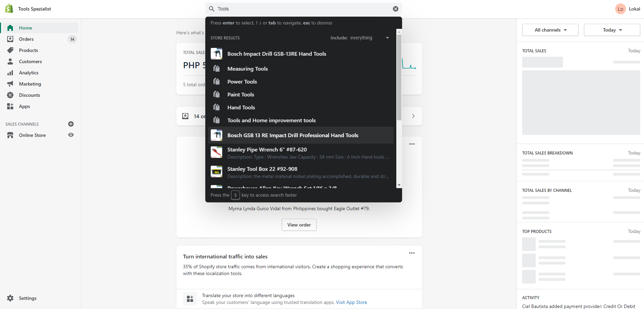Click the scrollbar up arrow in results

pos(399,32)
